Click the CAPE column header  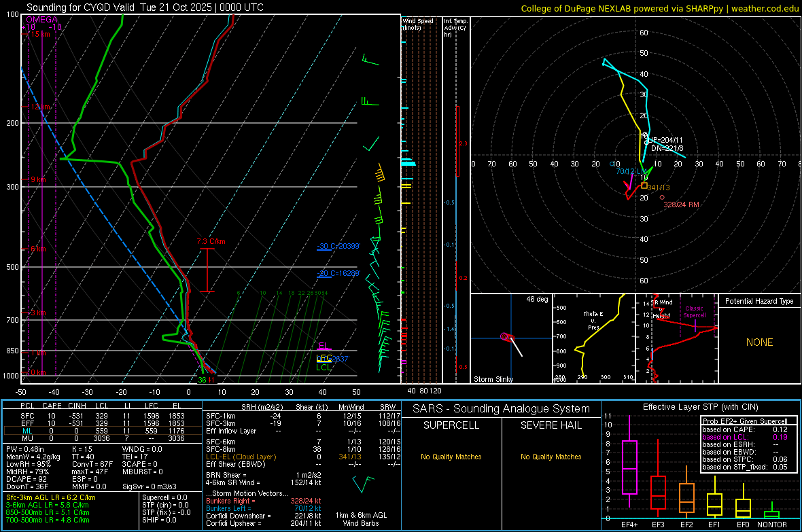[x=52, y=405]
